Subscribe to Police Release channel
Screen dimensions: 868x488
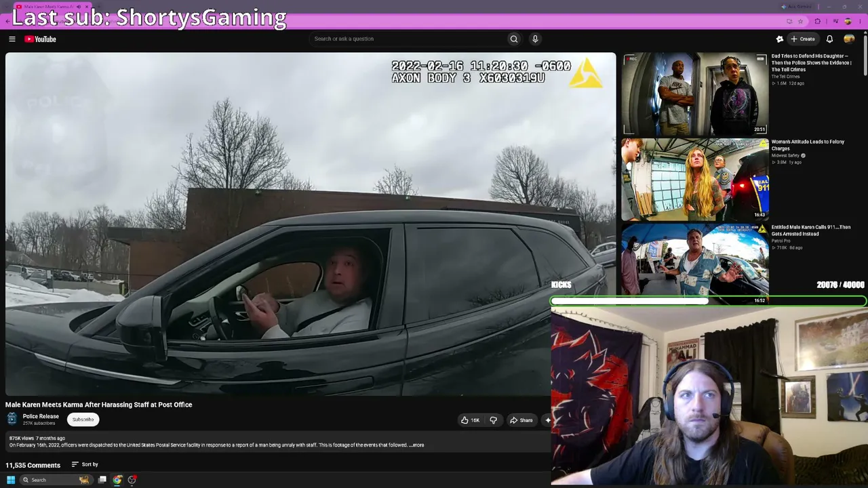pos(83,420)
